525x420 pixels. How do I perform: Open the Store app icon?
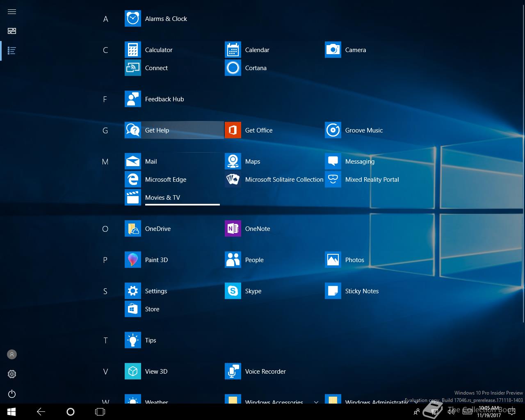coord(133,309)
